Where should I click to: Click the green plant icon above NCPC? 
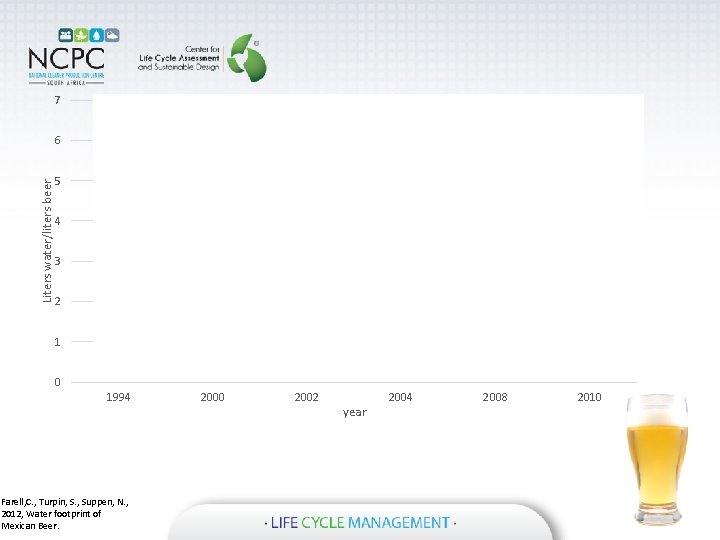[81, 35]
